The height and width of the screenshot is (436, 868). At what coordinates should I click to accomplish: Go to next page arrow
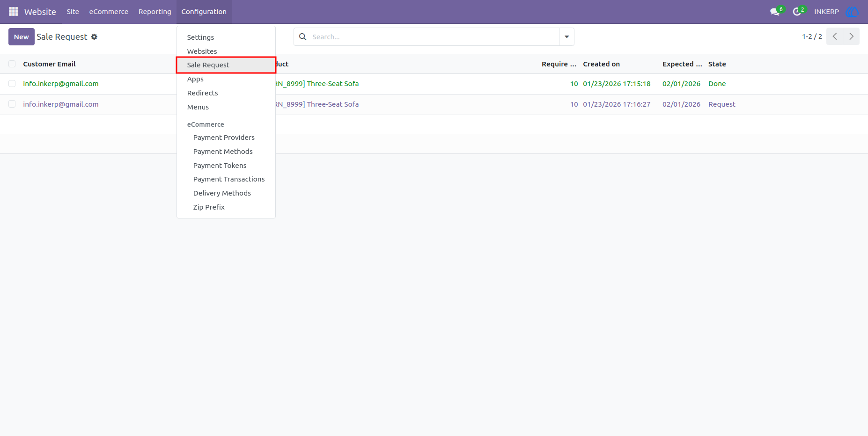[851, 36]
